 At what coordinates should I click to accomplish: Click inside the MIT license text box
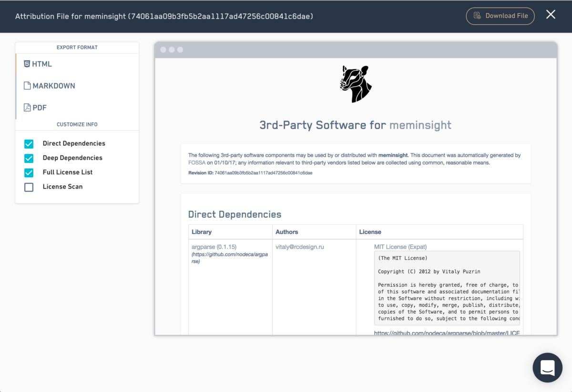click(447, 288)
